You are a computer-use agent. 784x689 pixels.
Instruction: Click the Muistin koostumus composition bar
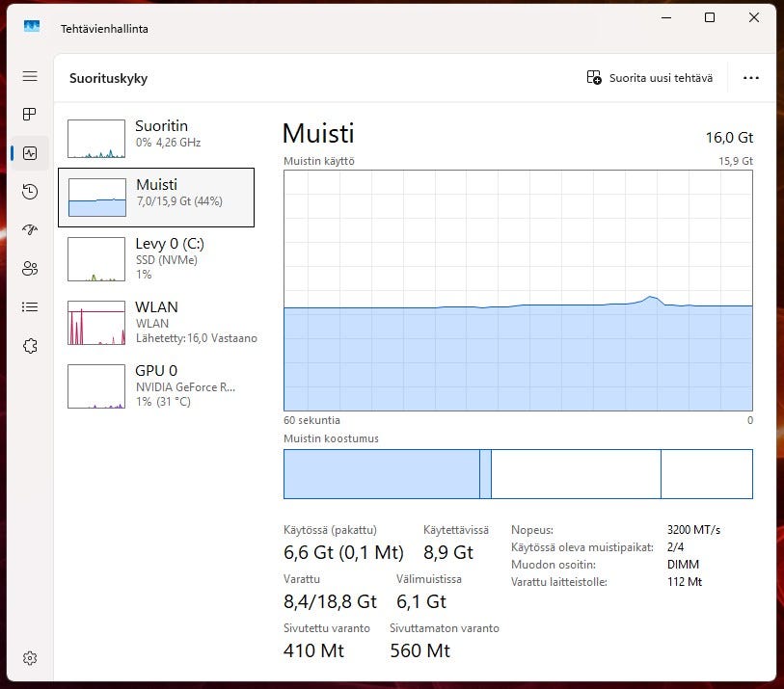(x=518, y=474)
